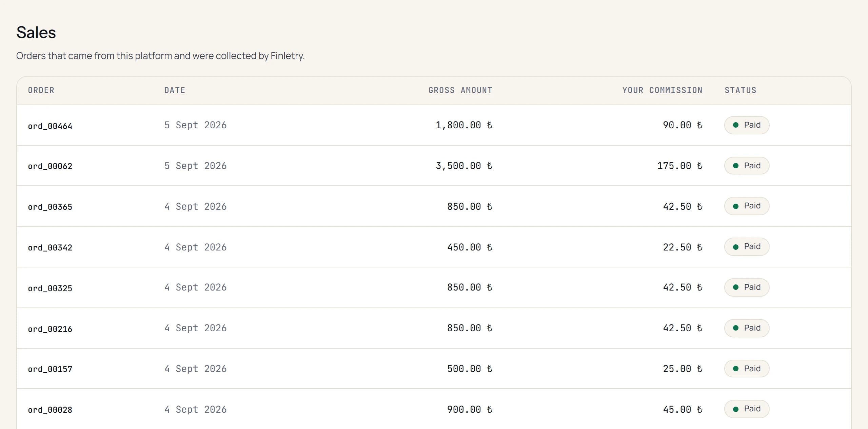
Task: Click the 42.50 commission of ord_00216
Action: (x=683, y=328)
